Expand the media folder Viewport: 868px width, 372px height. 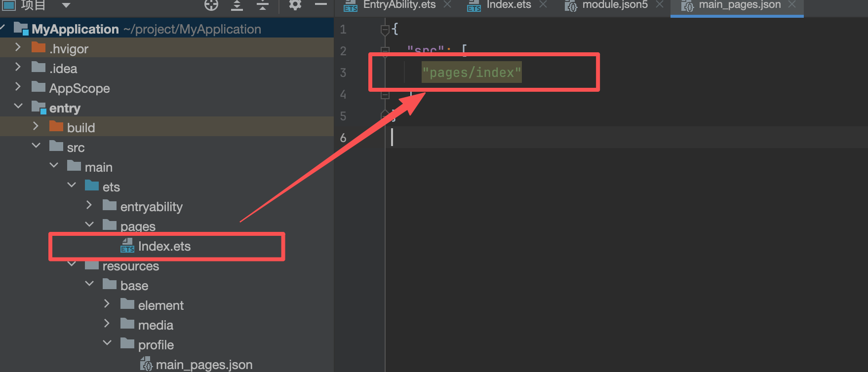point(107,324)
